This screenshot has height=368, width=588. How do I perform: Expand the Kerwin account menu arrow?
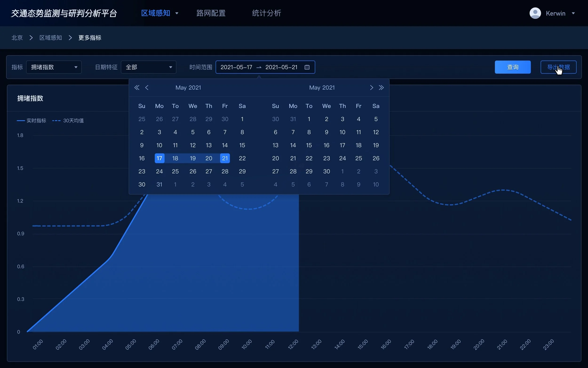click(573, 13)
